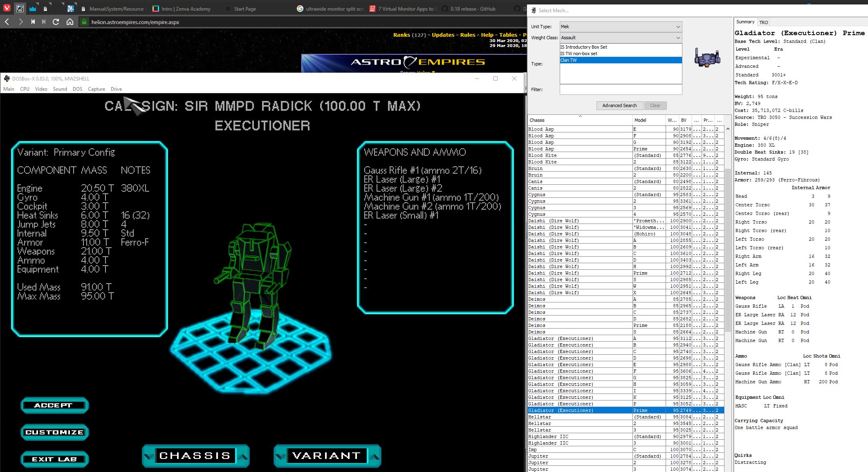Screen dimensions: 868x472
Task: Click the Filter text field
Action: (620, 89)
